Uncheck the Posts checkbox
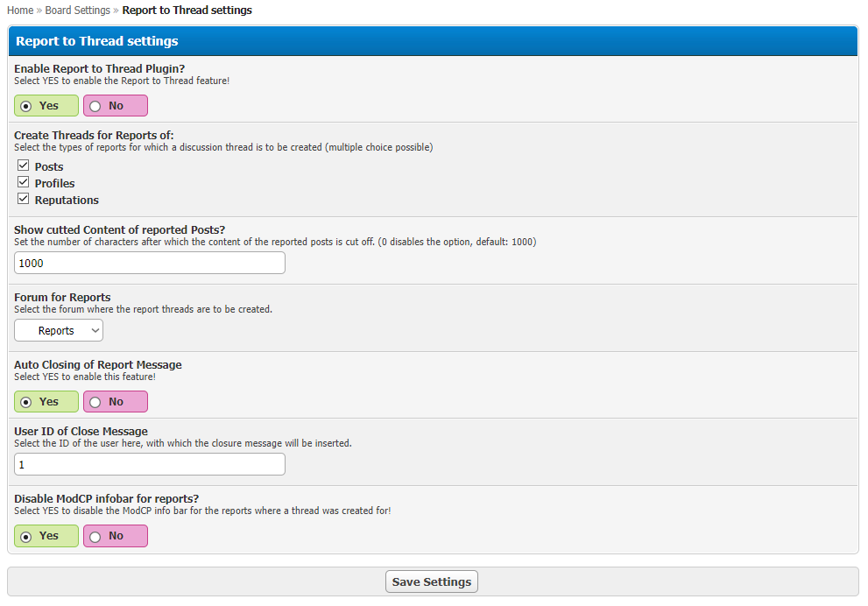This screenshot has width=868, height=606. [x=24, y=166]
